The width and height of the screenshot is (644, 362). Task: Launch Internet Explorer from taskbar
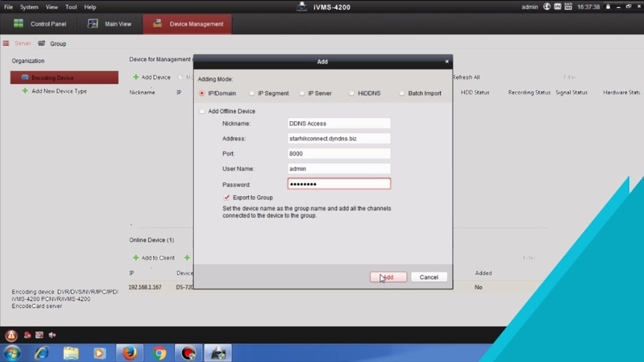coord(42,353)
